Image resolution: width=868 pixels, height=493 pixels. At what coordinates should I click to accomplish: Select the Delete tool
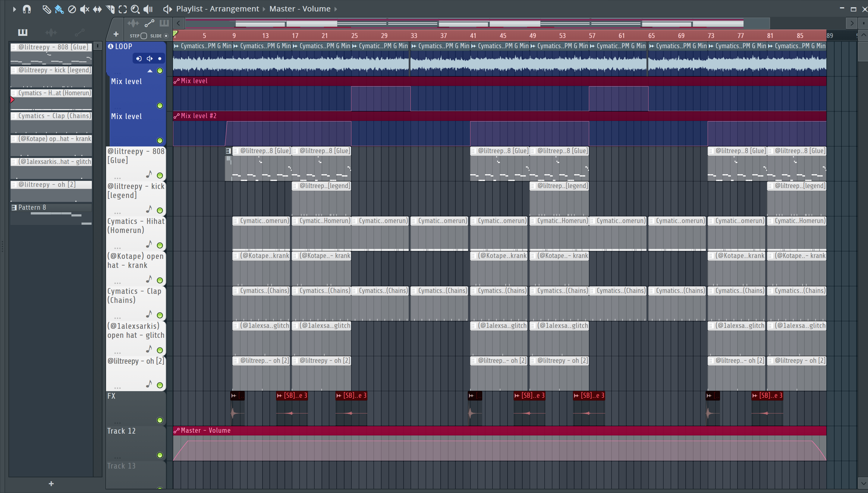point(72,9)
